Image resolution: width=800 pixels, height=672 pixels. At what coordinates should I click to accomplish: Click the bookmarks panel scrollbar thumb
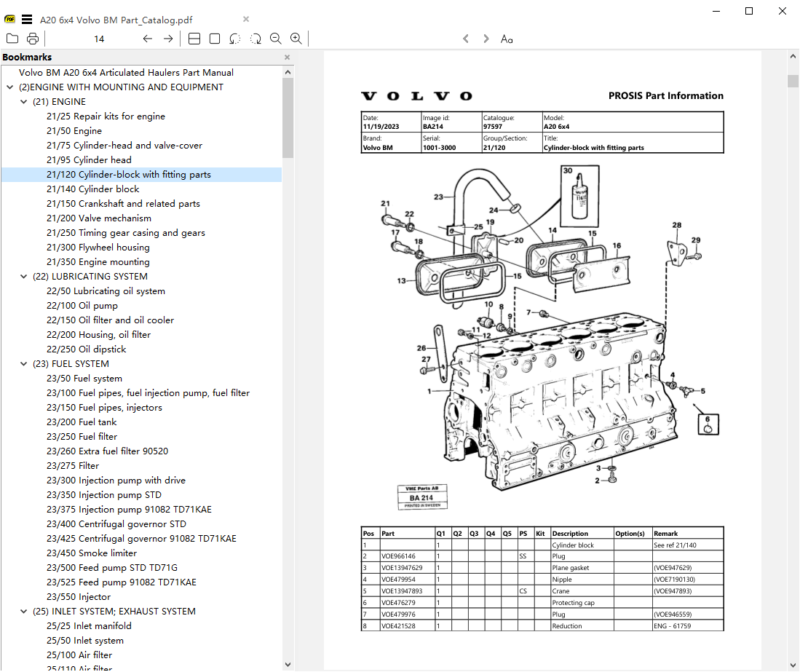pos(288,119)
